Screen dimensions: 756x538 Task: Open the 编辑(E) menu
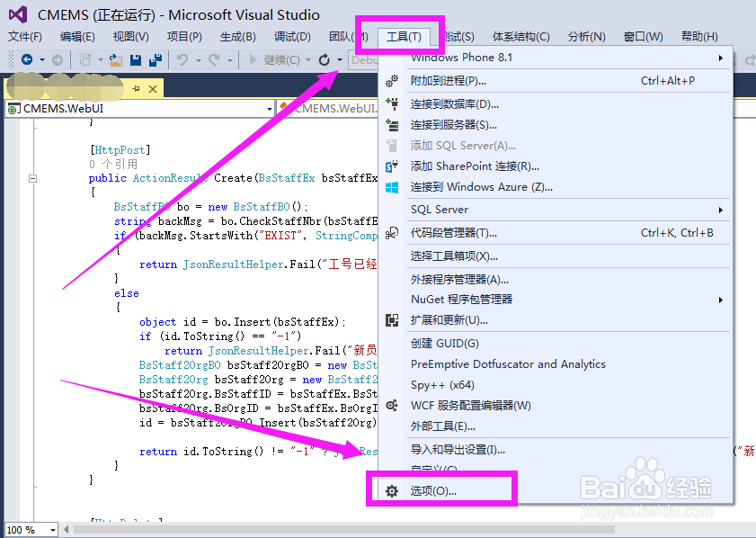[77, 37]
